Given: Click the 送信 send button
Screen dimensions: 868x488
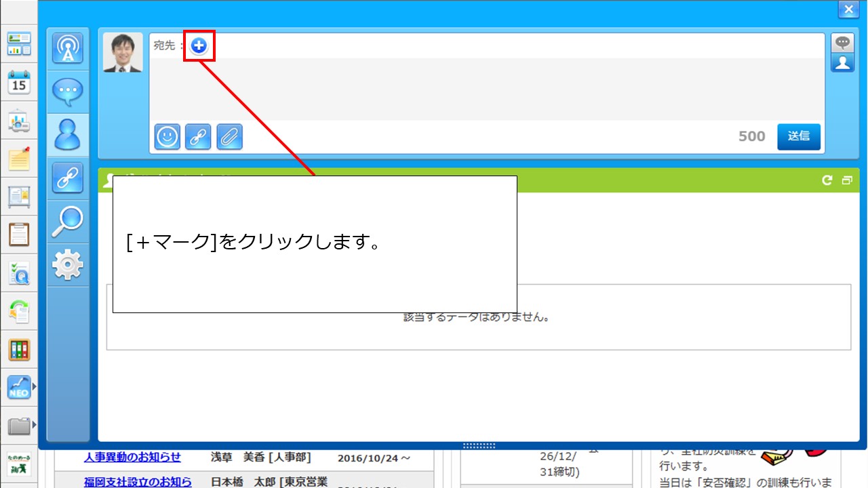Looking at the screenshot, I should (x=798, y=136).
